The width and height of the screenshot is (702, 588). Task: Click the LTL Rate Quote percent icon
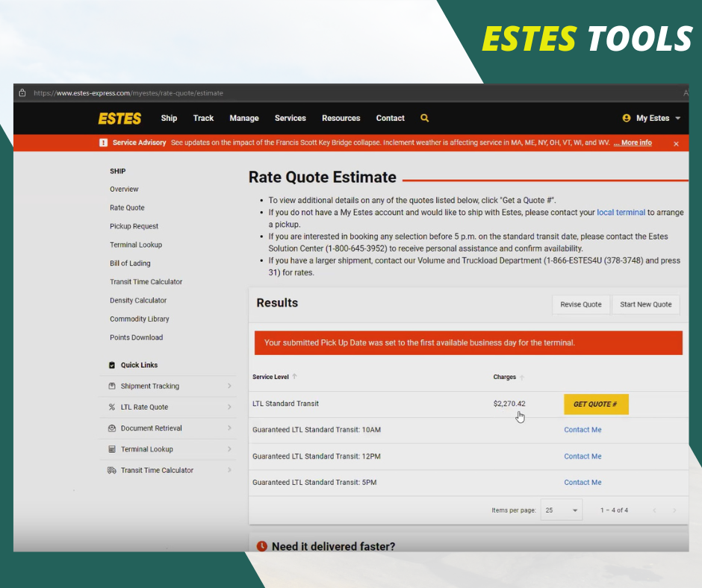pyautogui.click(x=112, y=407)
